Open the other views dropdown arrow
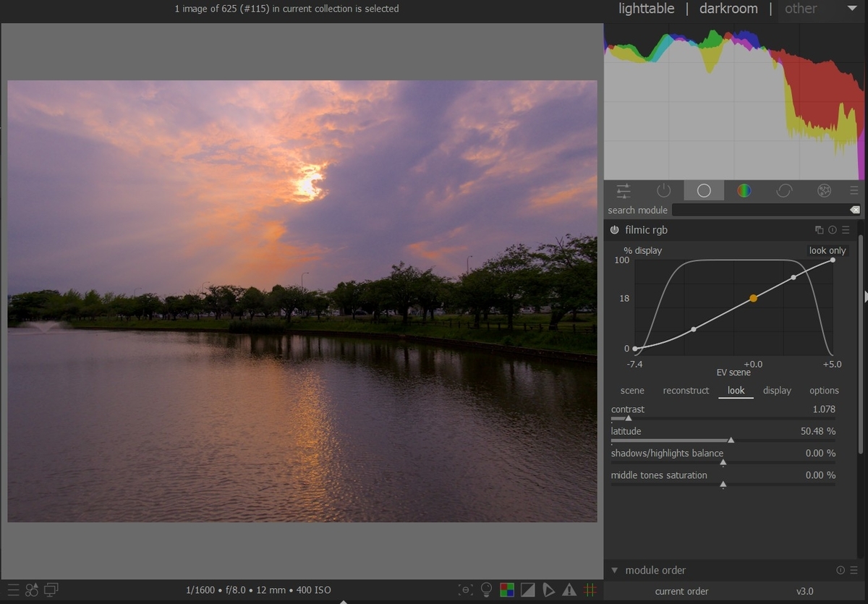The image size is (868, 604). point(851,9)
